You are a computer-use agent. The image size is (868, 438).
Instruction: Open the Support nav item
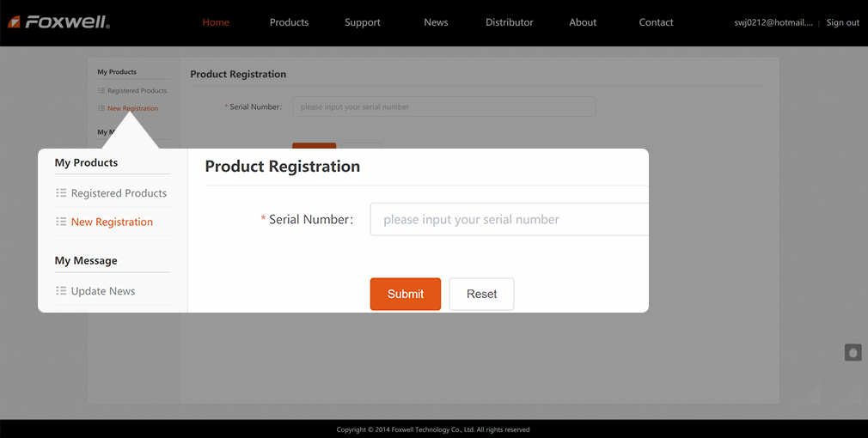tap(363, 22)
